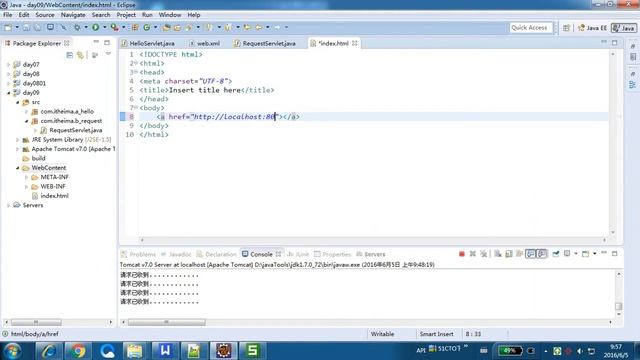Minimize the Package Explorer view
The height and width of the screenshot is (360, 640).
coord(96,42)
